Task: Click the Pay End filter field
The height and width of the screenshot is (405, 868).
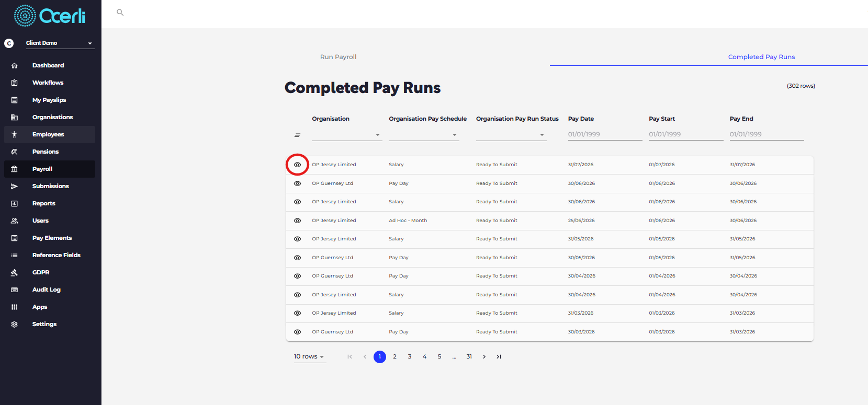Action: (x=766, y=134)
